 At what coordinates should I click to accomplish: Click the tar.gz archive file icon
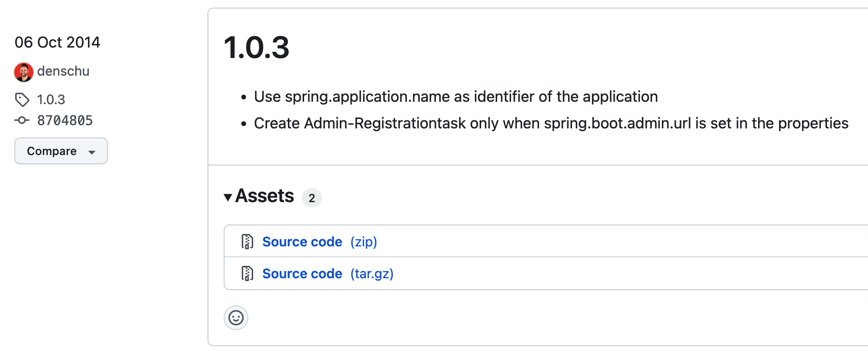pos(247,273)
